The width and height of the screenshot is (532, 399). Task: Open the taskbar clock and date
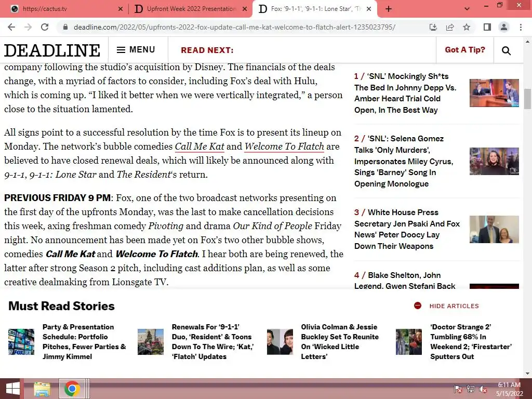tap(509, 389)
